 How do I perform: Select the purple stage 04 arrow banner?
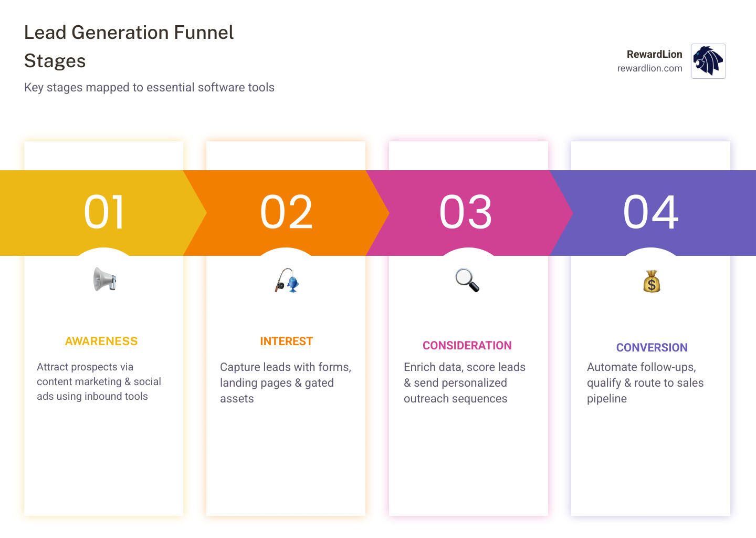pos(651,212)
